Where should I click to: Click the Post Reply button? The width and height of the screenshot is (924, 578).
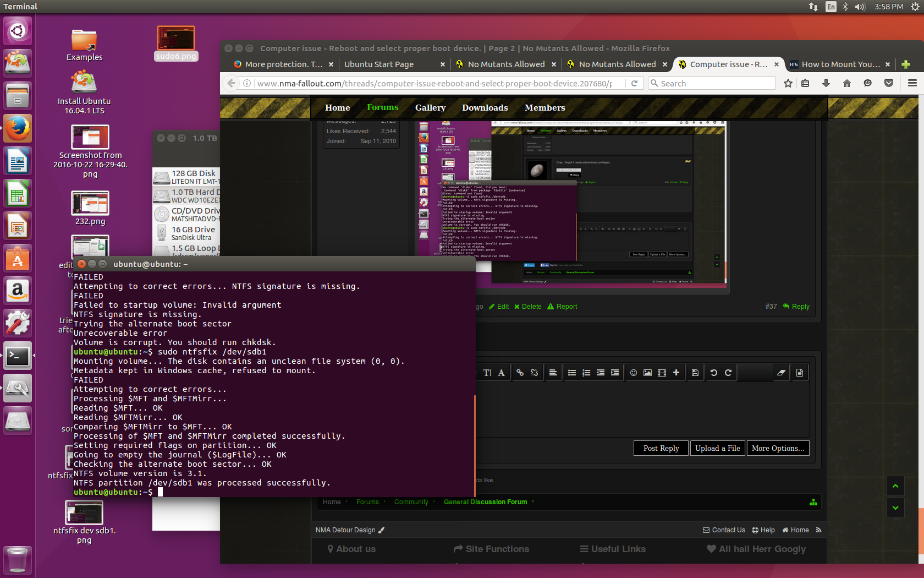pyautogui.click(x=661, y=448)
